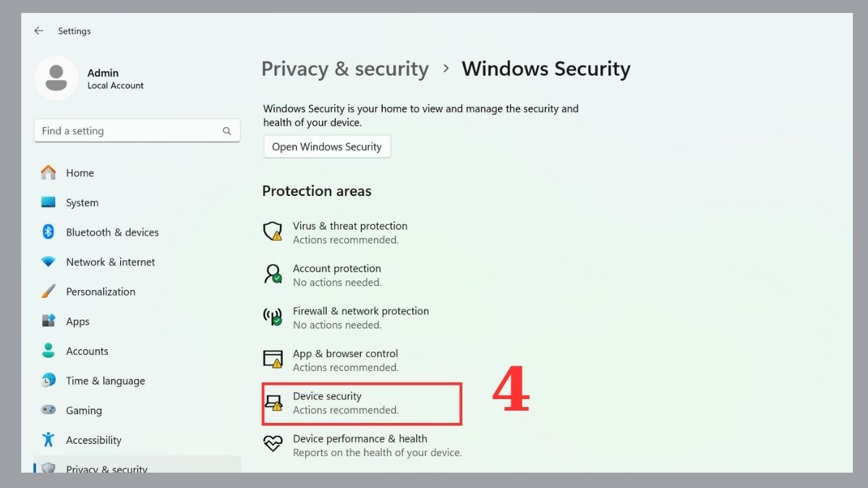Open the Apps settings section
This screenshot has height=488, width=868.
click(x=77, y=322)
